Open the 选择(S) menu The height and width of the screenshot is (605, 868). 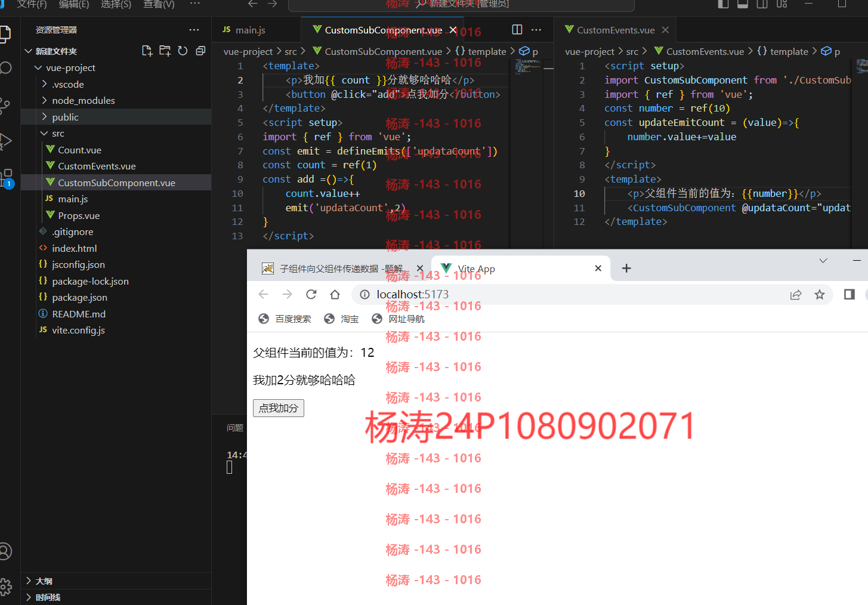coord(116,4)
